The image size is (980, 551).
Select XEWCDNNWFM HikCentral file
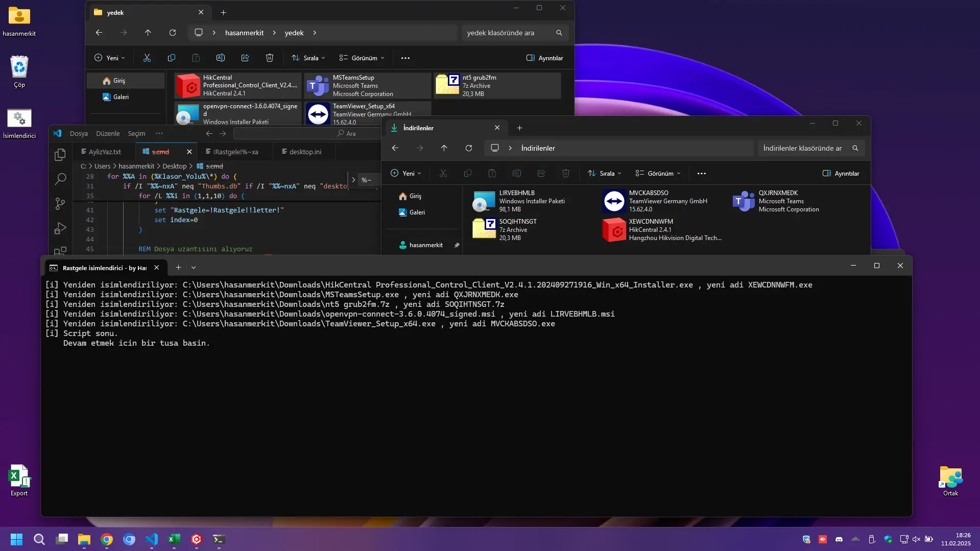[664, 230]
